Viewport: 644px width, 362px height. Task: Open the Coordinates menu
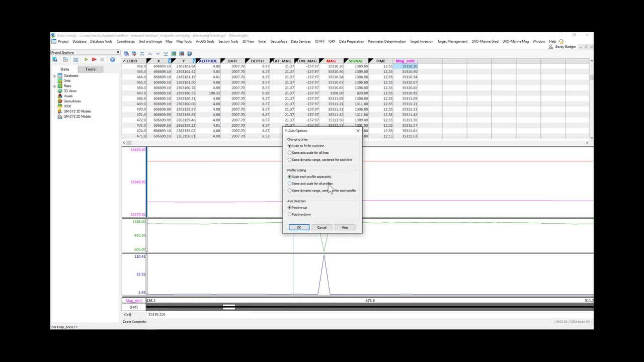(x=126, y=41)
